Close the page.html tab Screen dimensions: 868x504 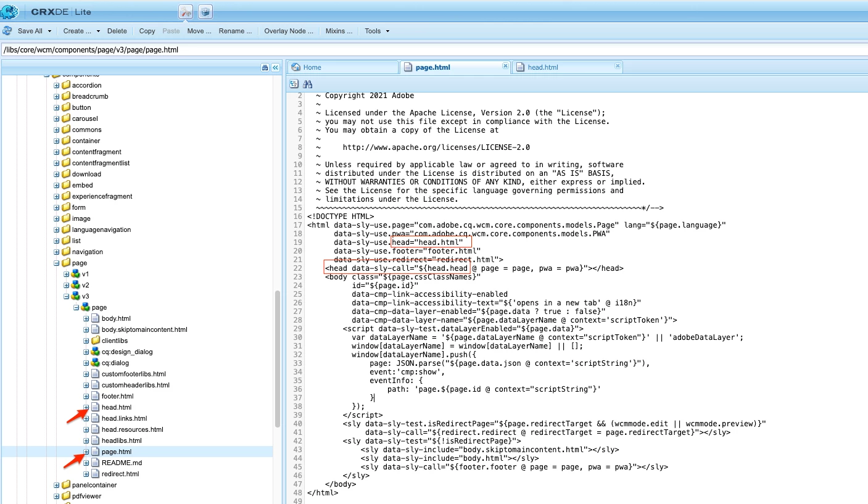(x=505, y=66)
